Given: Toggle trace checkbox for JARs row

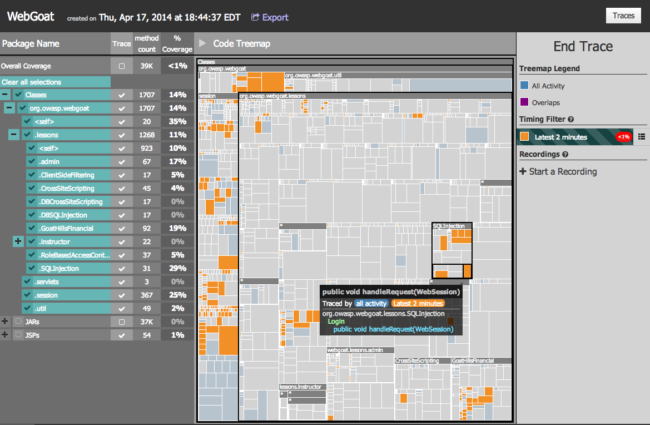Looking at the screenshot, I should [121, 321].
